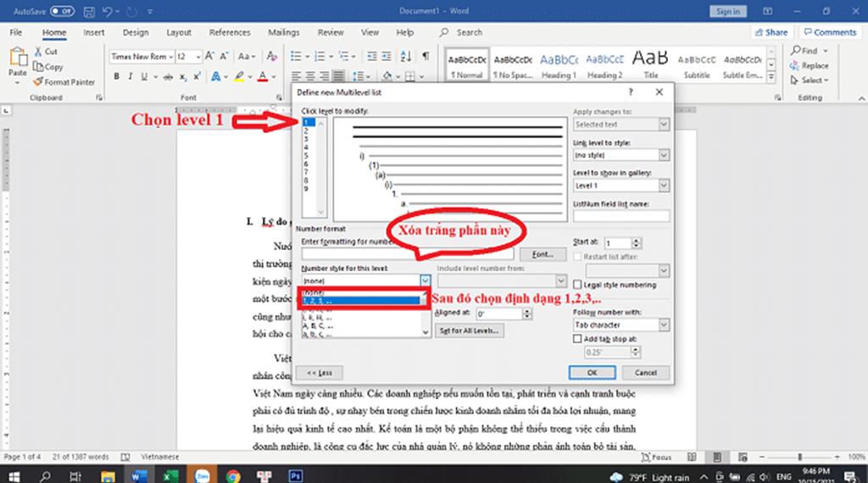Toggle Restart list after checkbox
Viewport: 868px width, 483px height.
pos(577,257)
